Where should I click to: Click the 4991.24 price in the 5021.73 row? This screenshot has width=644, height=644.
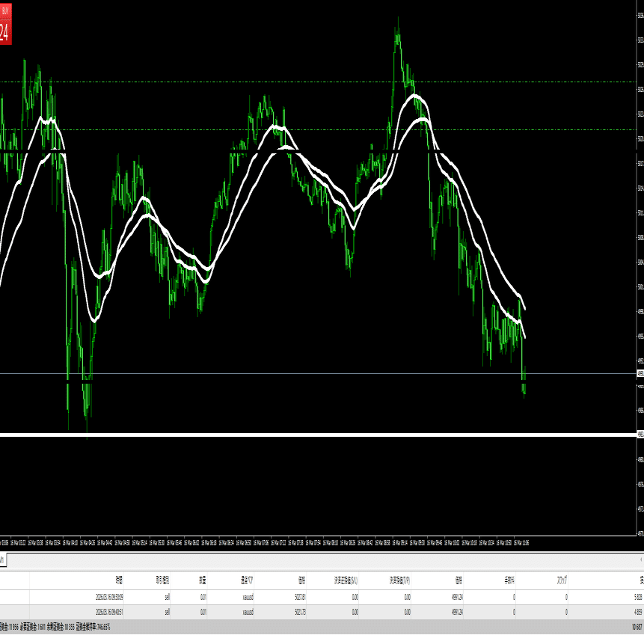coord(457,612)
